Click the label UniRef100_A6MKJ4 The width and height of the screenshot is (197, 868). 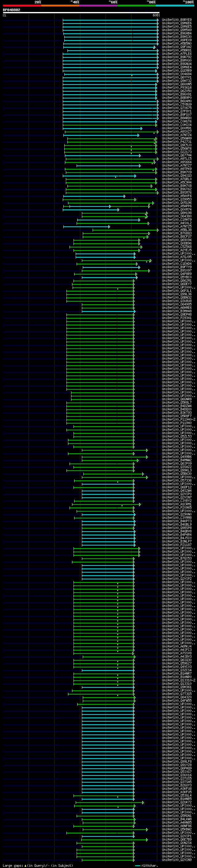[177, 646]
